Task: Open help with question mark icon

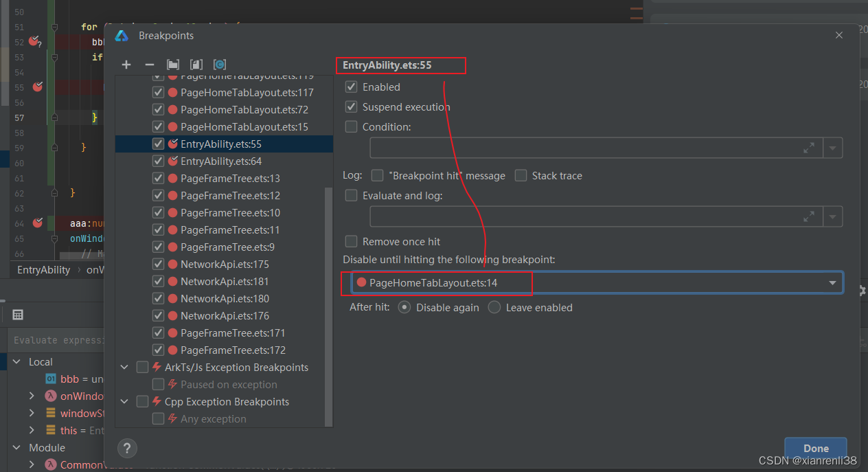Action: coord(127,449)
